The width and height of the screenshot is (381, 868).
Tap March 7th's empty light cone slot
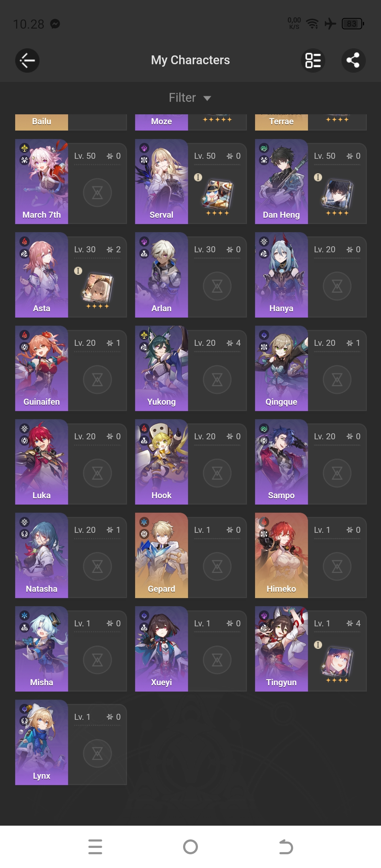[97, 193]
